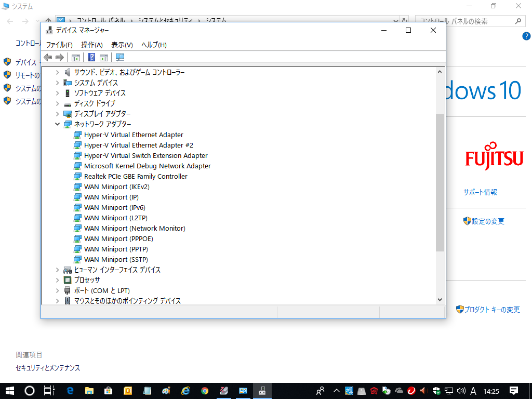Viewport: 532px width, 399px height.
Task: Open the OneDrive cloud tray icon
Action: click(x=399, y=391)
